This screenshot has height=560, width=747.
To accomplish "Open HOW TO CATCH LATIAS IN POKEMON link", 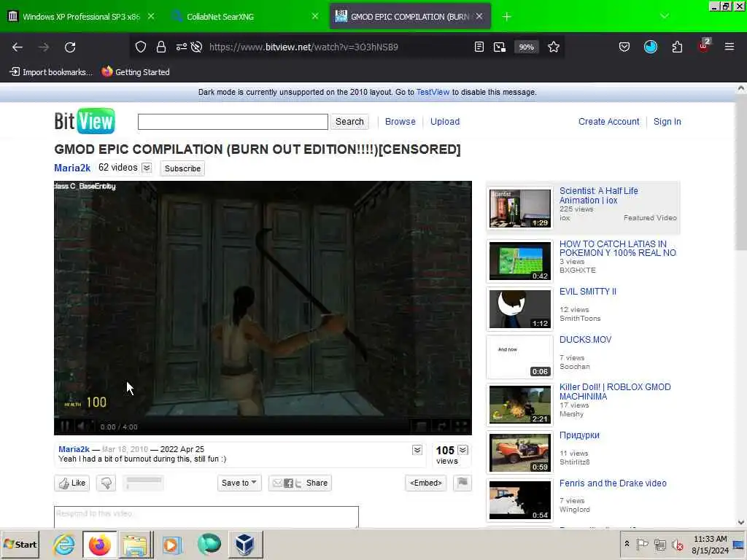I will point(617,248).
